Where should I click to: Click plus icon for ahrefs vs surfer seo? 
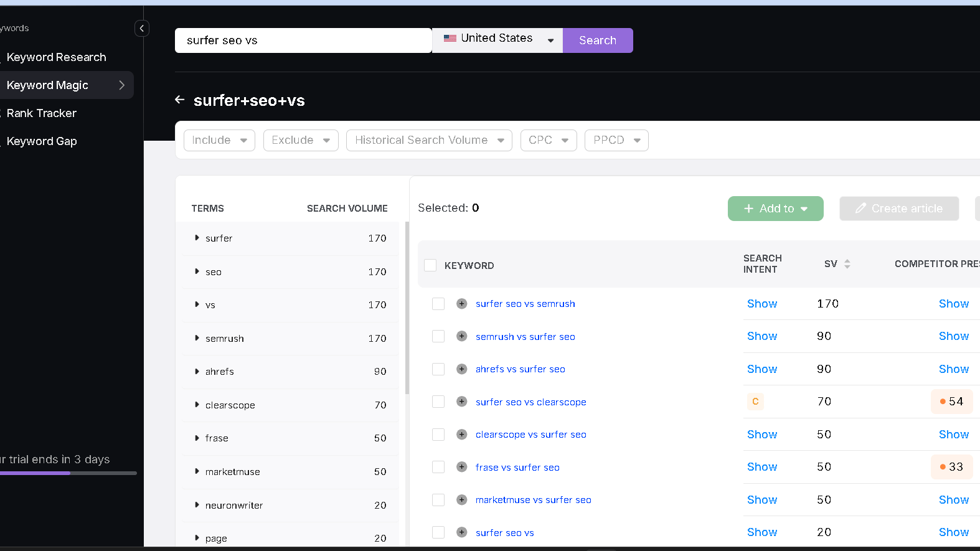(461, 369)
